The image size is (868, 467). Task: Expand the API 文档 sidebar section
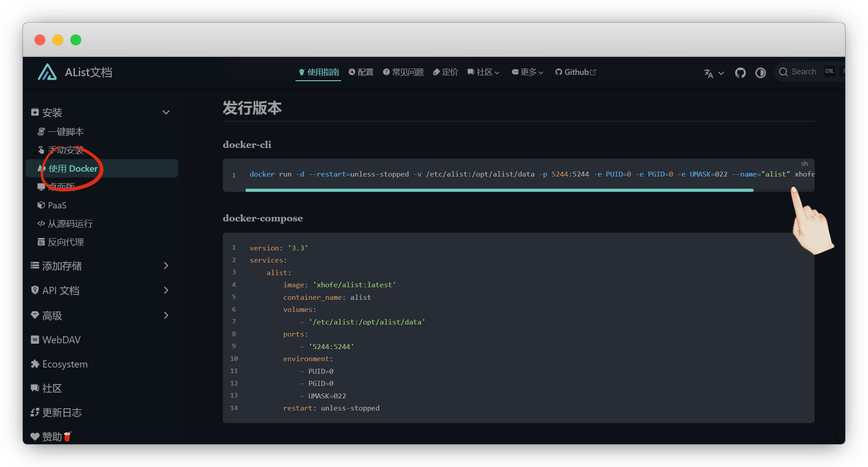[166, 290]
